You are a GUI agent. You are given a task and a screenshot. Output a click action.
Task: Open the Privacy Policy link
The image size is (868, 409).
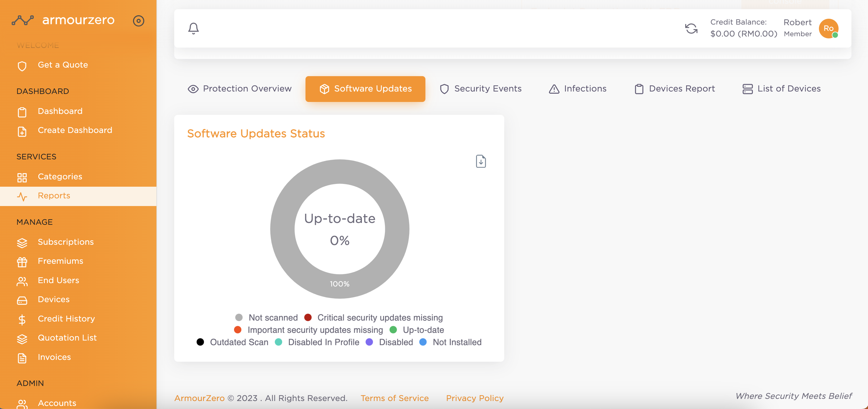[475, 398]
